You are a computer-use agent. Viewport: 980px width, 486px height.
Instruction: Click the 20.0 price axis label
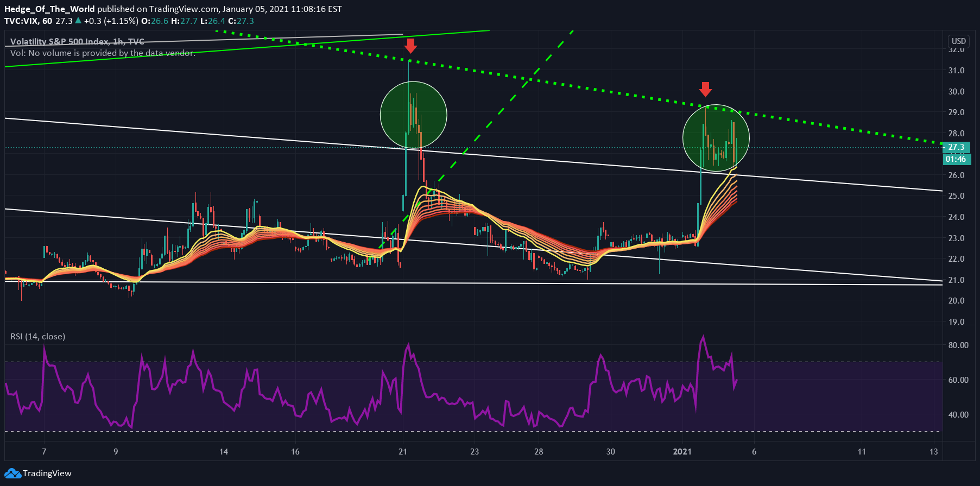pos(957,301)
